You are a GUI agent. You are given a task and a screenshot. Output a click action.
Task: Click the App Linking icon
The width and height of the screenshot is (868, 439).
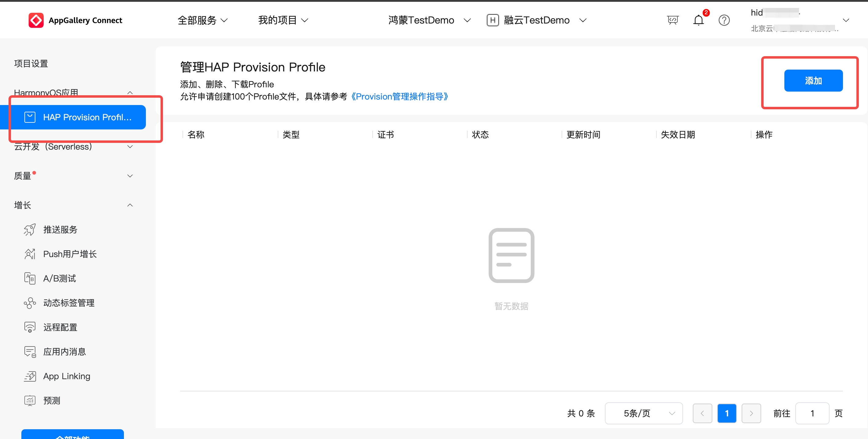click(x=30, y=376)
